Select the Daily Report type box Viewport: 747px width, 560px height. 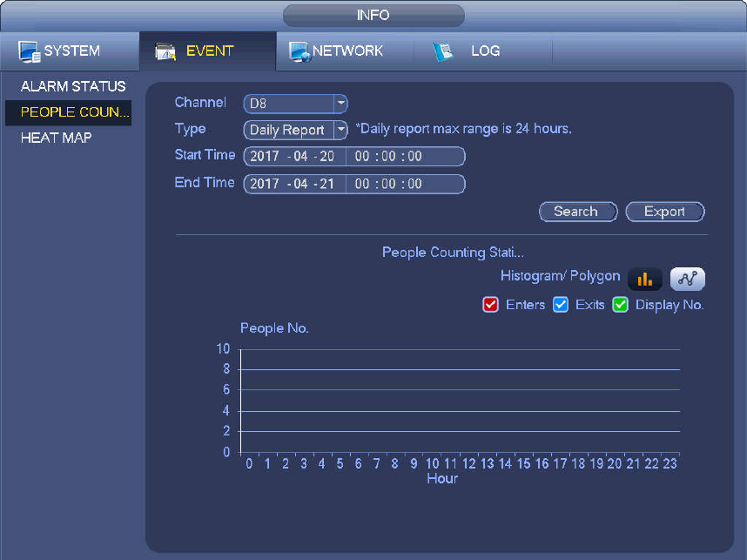(x=295, y=130)
